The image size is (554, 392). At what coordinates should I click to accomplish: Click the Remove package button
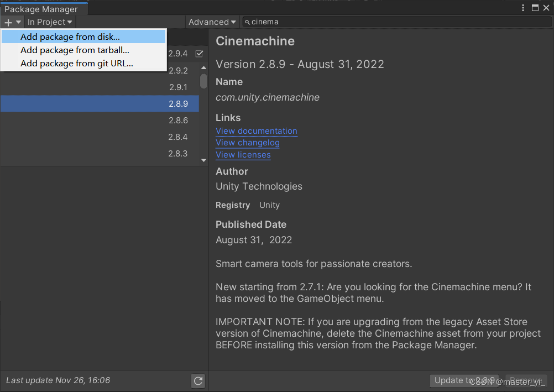tap(526, 381)
